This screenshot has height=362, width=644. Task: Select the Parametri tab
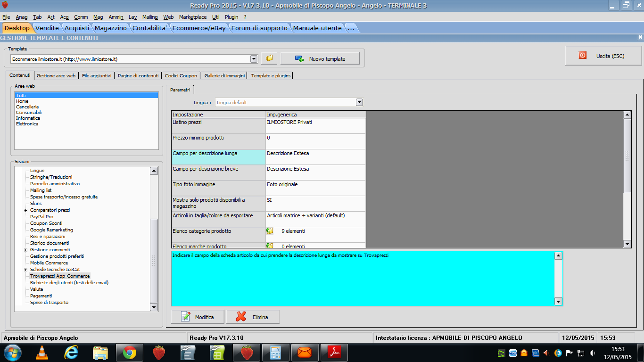tap(180, 90)
